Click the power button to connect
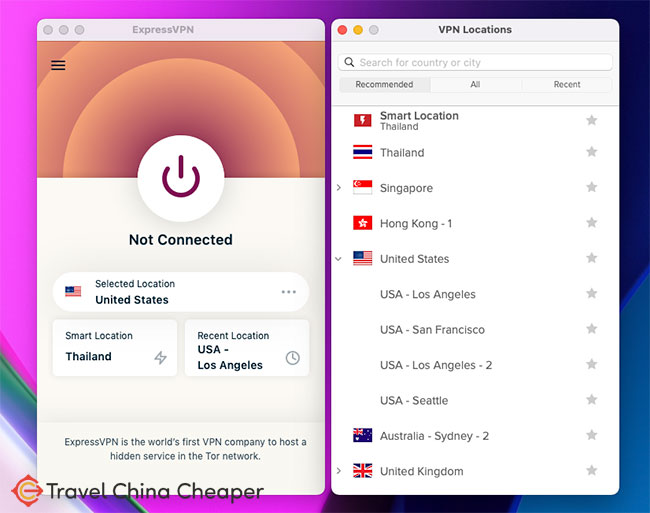 tap(181, 178)
